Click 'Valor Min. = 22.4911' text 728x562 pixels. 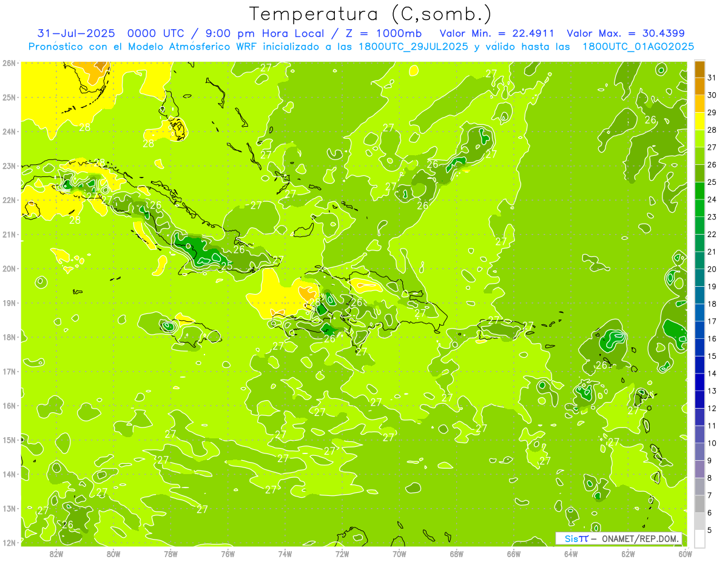496,33
